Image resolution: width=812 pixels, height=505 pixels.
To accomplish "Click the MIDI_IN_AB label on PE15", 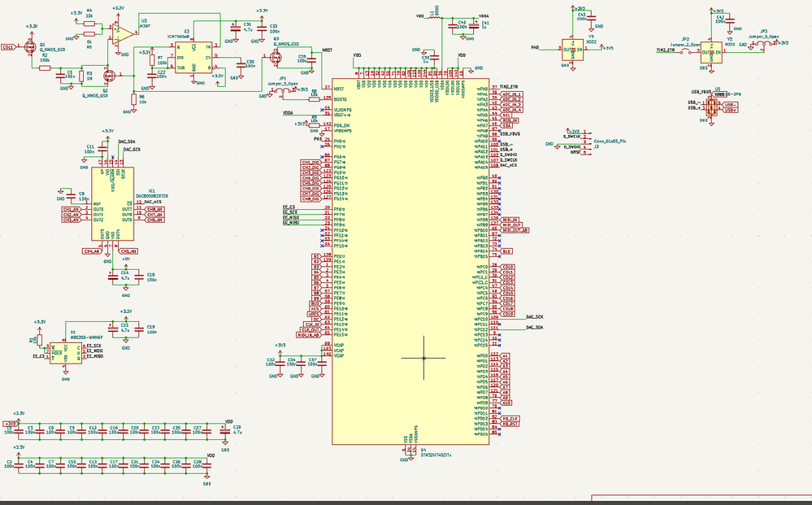I will [308, 334].
